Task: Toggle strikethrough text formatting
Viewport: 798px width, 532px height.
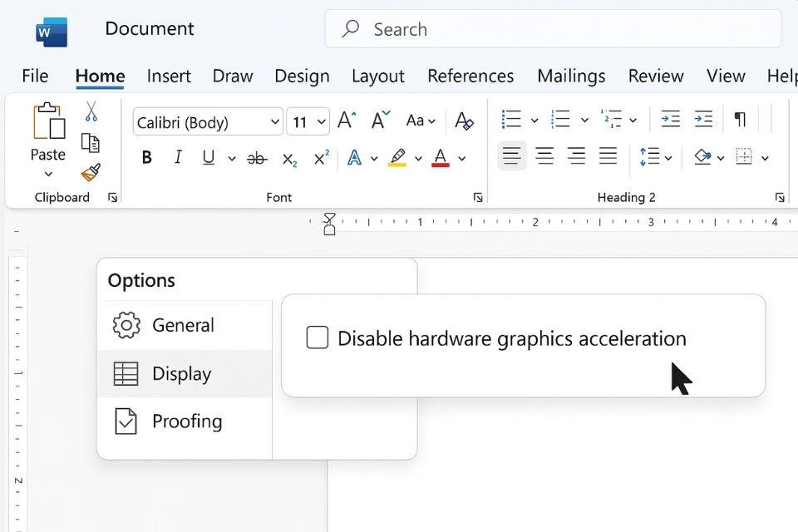Action: click(x=257, y=158)
